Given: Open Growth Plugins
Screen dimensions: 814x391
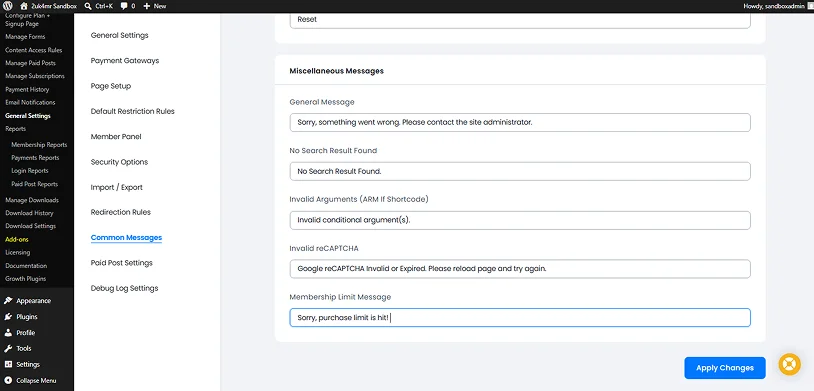Looking at the screenshot, I should tap(25, 279).
